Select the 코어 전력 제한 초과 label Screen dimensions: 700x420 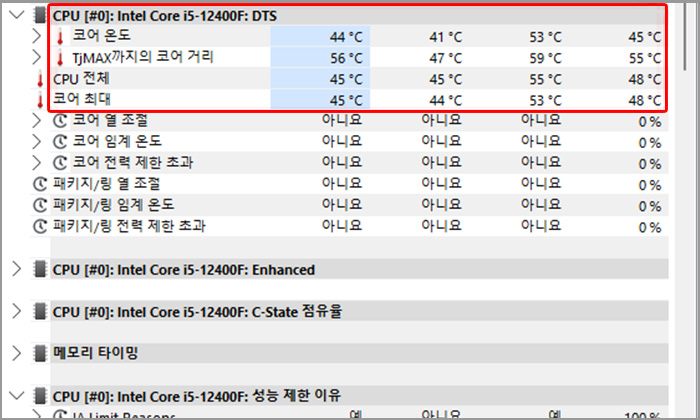click(133, 162)
